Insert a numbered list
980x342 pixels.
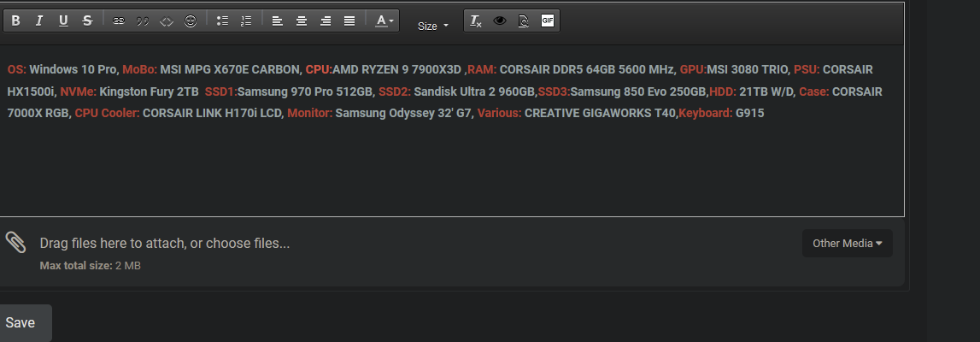pos(245,21)
